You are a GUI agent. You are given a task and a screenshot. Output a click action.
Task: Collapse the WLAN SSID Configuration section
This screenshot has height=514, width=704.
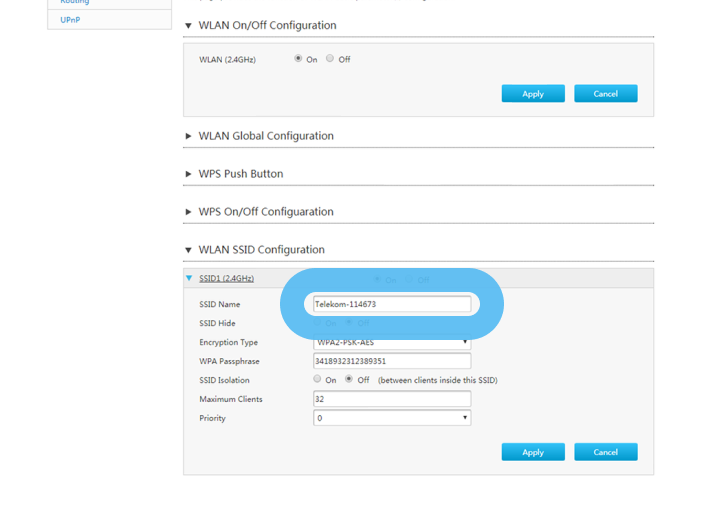(189, 250)
